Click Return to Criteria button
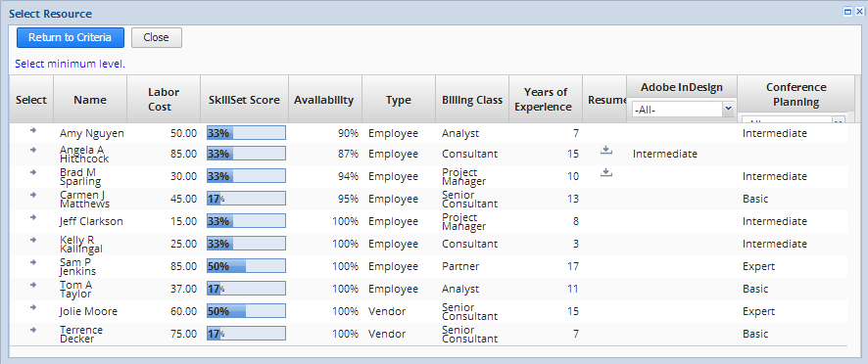Screen dimensions: 868x364 tap(71, 37)
